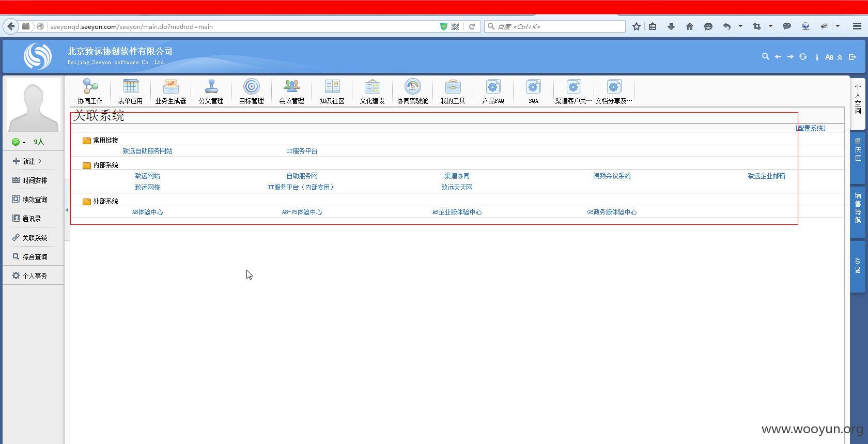Click the A8 icon in the header
Screen dimensions: 868x444
829,57
